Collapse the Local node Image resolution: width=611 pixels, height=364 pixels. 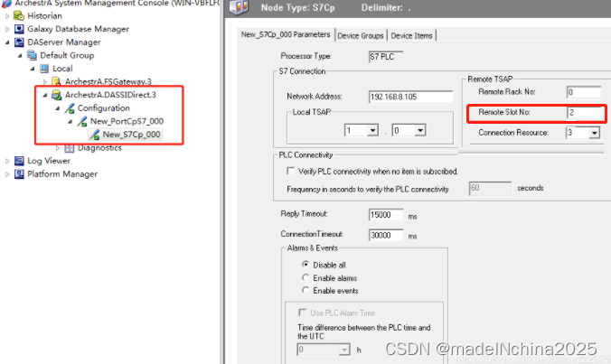[x=33, y=69]
